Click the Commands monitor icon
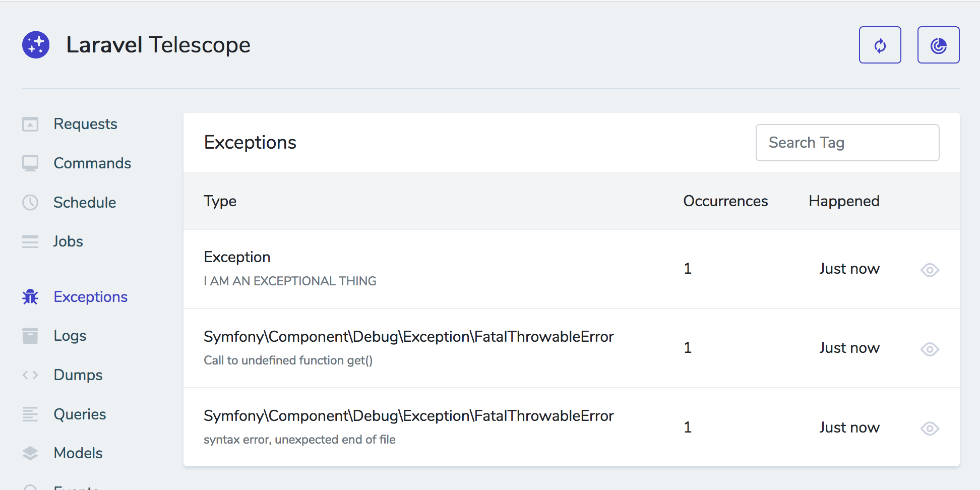The height and width of the screenshot is (490, 980). pos(30,163)
